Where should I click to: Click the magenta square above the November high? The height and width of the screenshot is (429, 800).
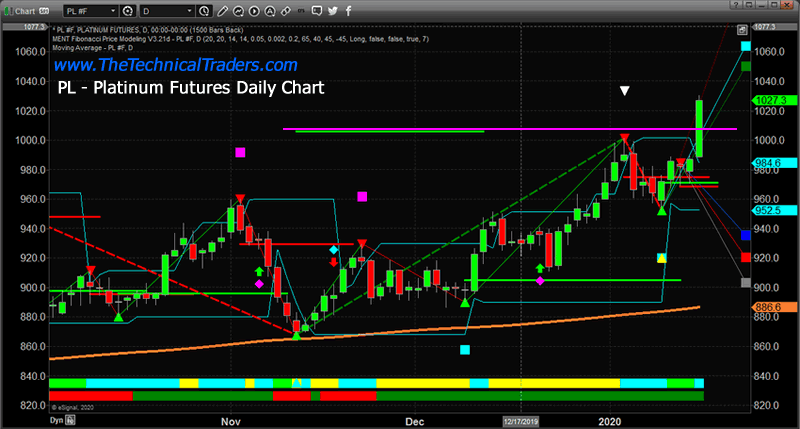[240, 153]
